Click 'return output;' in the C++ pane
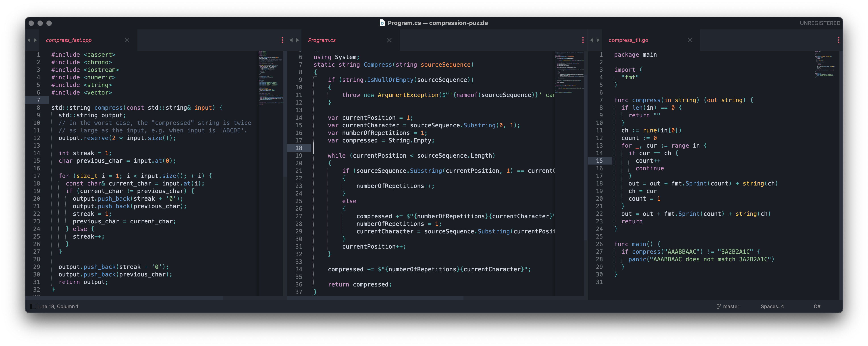 (x=83, y=282)
